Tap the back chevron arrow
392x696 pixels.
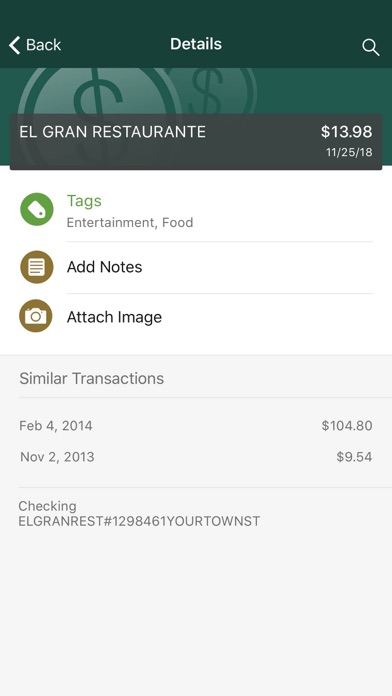tap(14, 45)
